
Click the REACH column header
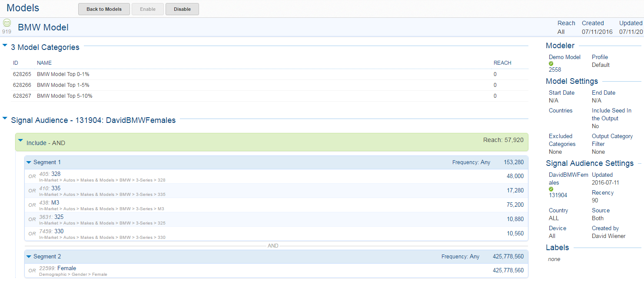[502, 63]
